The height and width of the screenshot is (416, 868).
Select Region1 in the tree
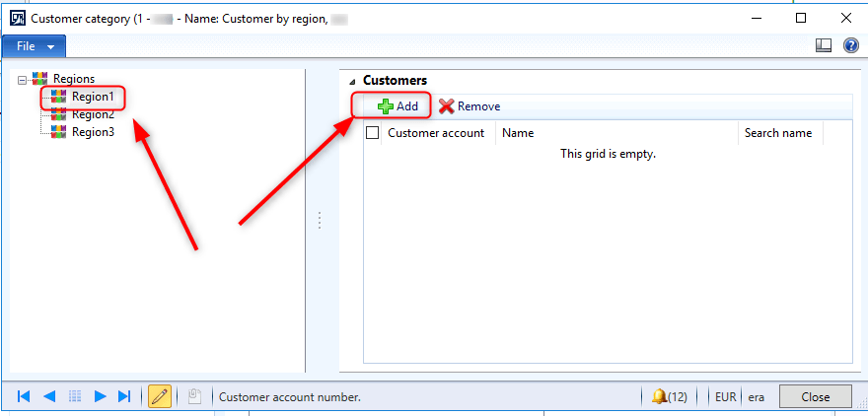point(92,97)
